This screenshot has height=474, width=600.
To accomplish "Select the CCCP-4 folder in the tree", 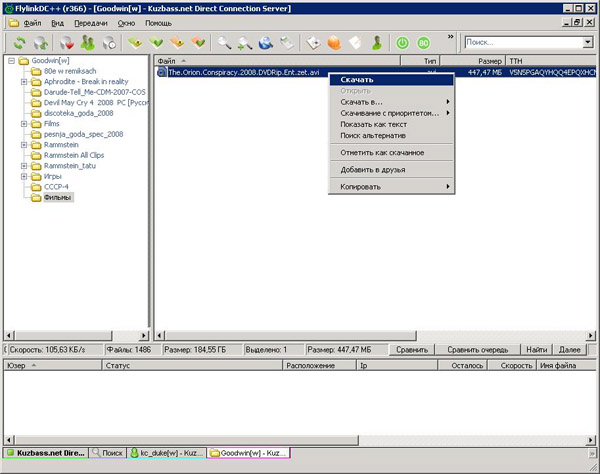I will (56, 187).
